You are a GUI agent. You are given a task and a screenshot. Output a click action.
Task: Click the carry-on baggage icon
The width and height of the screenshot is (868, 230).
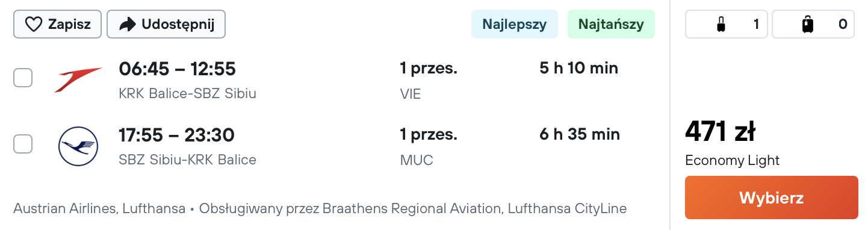click(721, 25)
